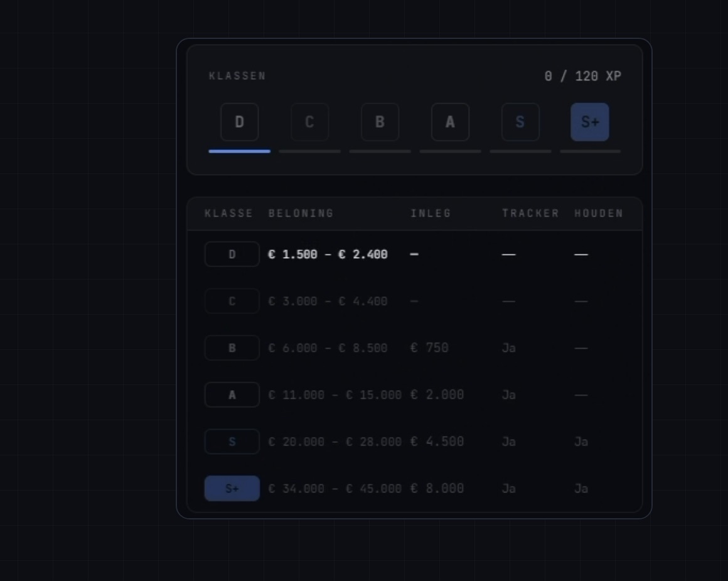Image resolution: width=728 pixels, height=581 pixels.
Task: Click the progress bar under C tile
Action: (x=309, y=151)
